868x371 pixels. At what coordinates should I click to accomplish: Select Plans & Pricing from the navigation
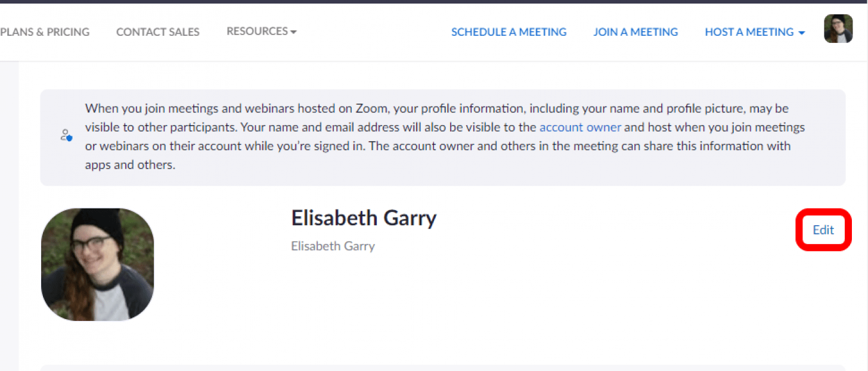pyautogui.click(x=45, y=32)
